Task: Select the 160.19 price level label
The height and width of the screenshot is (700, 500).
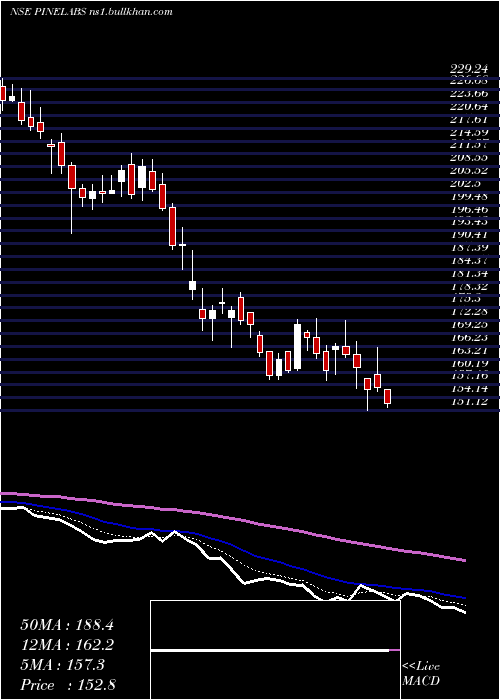Action: 469,363
